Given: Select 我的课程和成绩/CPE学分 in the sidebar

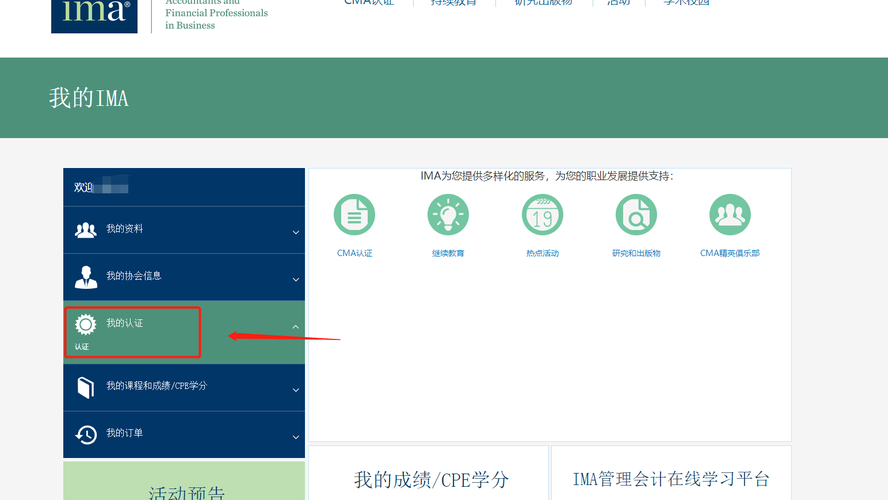Looking at the screenshot, I should pyautogui.click(x=156, y=386).
